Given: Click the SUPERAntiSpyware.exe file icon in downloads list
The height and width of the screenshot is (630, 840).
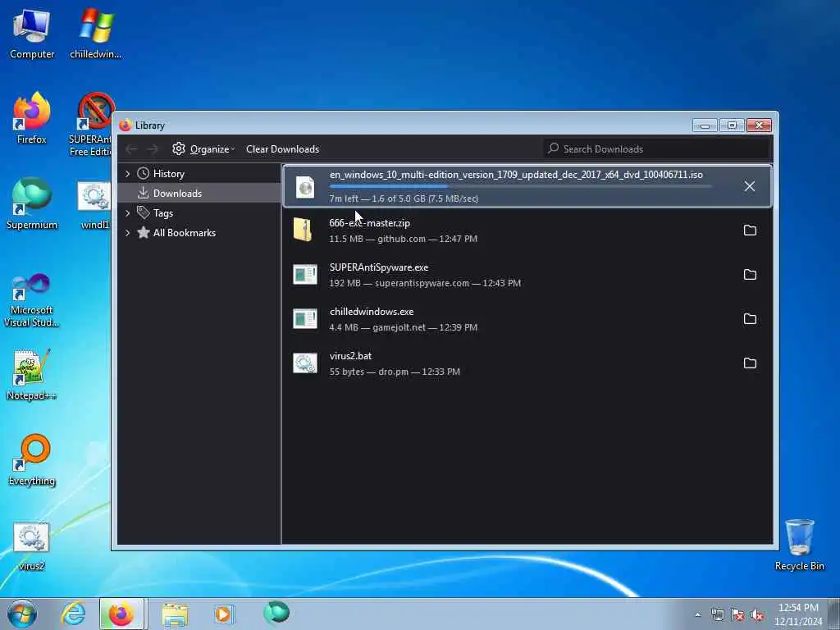Looking at the screenshot, I should pyautogui.click(x=305, y=275).
